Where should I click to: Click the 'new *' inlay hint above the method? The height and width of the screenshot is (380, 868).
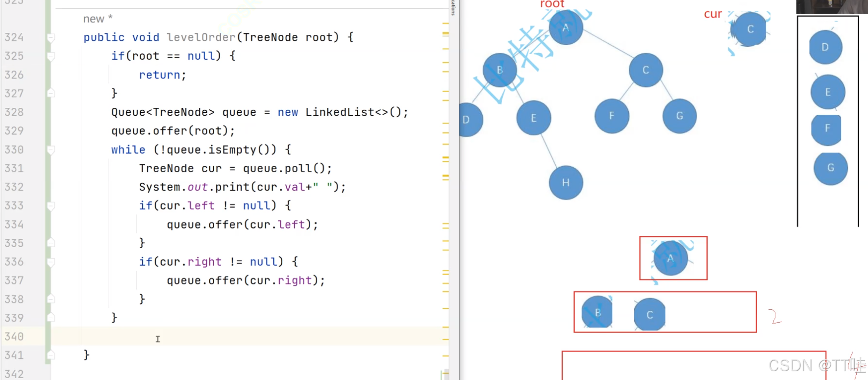coord(98,19)
